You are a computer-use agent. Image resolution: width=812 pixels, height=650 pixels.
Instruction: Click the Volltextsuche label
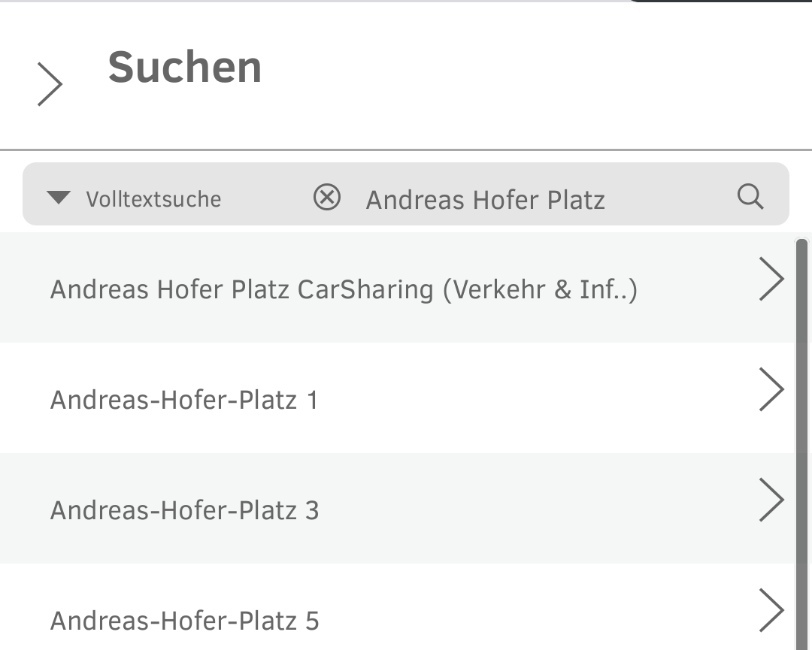[154, 198]
